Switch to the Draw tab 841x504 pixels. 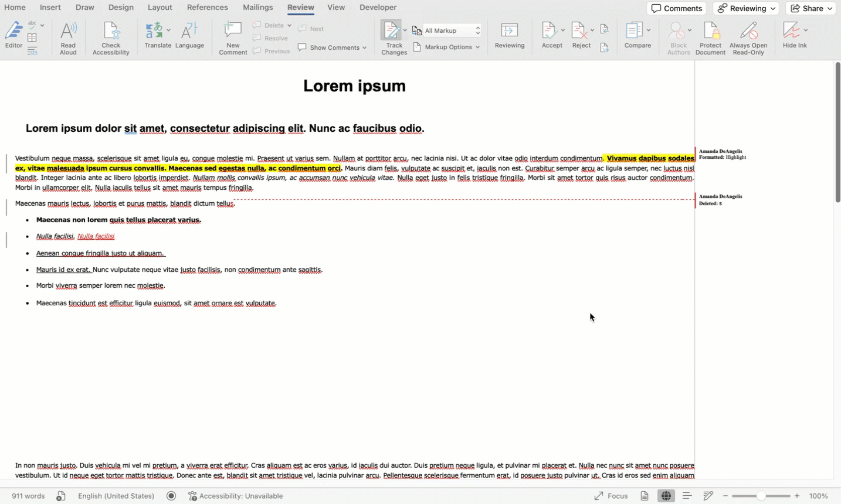pos(85,8)
